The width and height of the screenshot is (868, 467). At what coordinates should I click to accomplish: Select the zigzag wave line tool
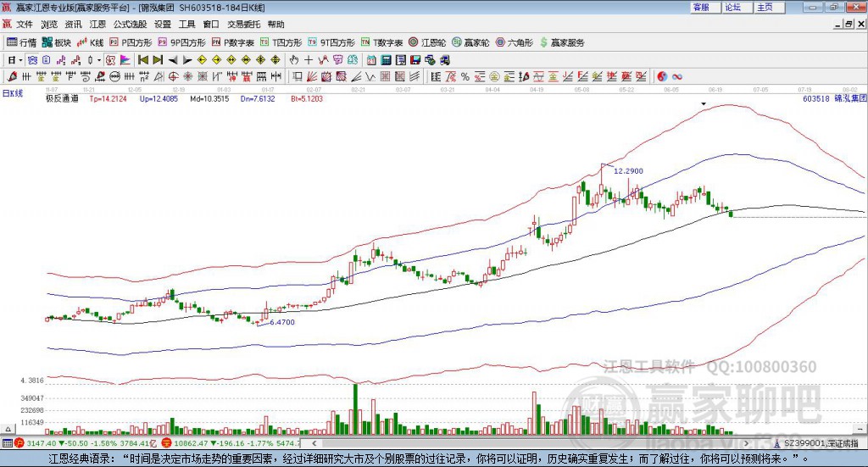[x=370, y=77]
